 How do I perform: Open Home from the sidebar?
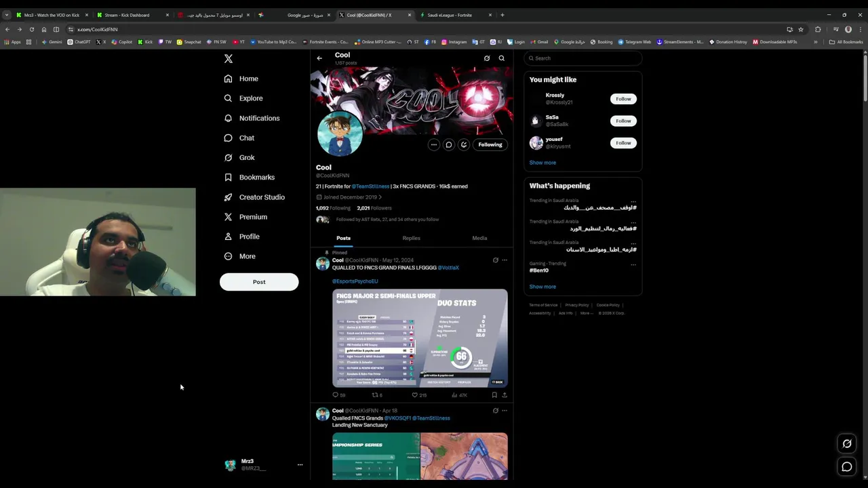pyautogui.click(x=241, y=79)
